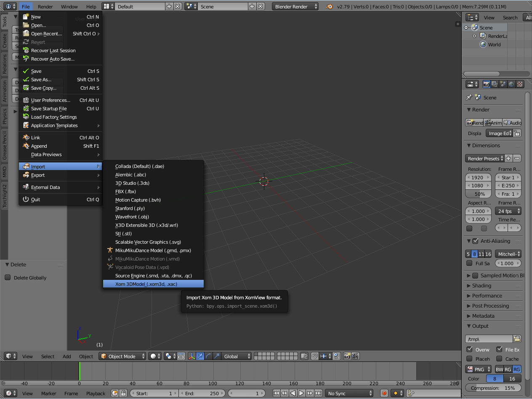Click the 3D manipulator toggle icon

point(192,356)
